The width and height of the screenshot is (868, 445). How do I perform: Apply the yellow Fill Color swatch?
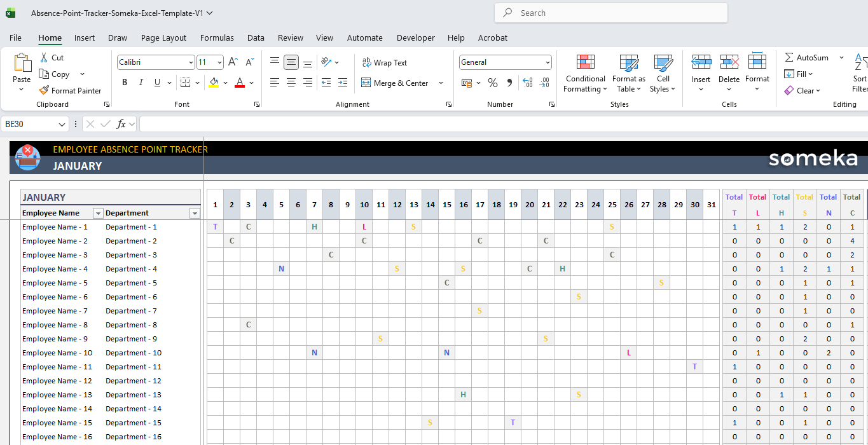214,83
